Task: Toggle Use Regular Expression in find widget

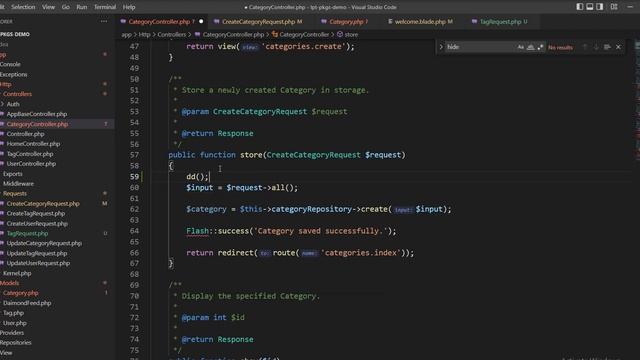Action: coord(540,47)
